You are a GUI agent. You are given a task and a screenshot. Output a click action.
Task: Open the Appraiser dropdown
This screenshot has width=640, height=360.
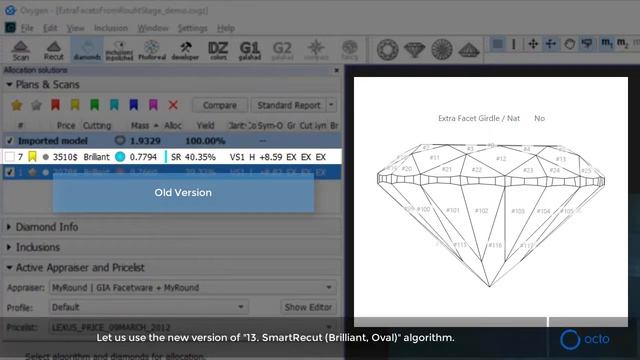click(x=193, y=288)
